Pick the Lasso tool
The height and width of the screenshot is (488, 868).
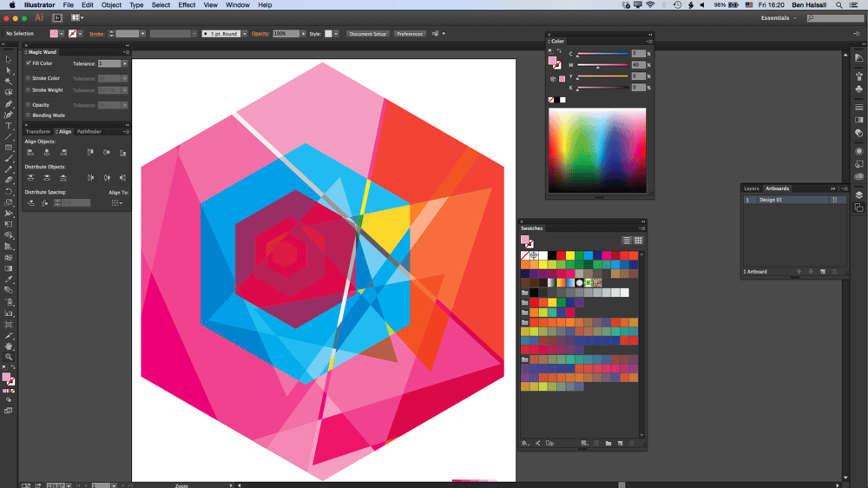pyautogui.click(x=9, y=93)
